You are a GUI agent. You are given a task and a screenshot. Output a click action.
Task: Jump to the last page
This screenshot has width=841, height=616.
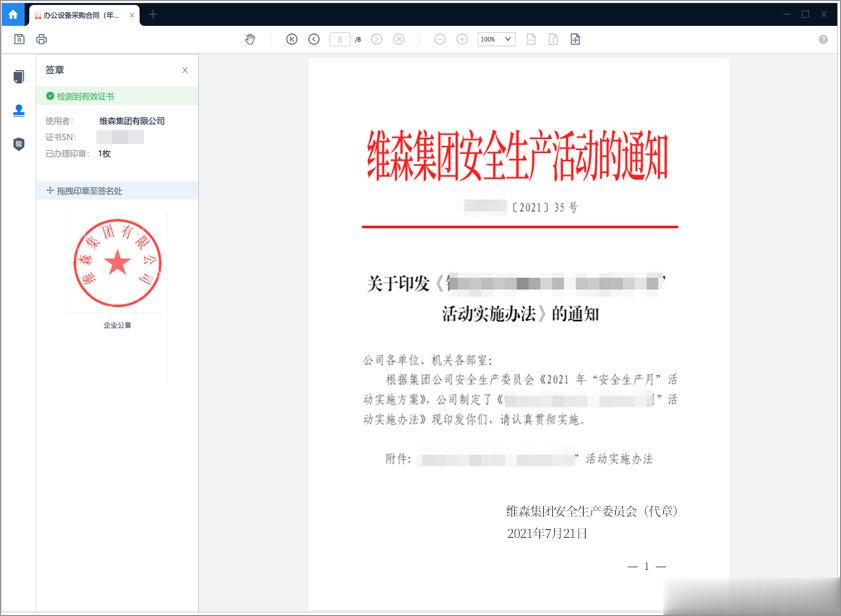(x=399, y=39)
